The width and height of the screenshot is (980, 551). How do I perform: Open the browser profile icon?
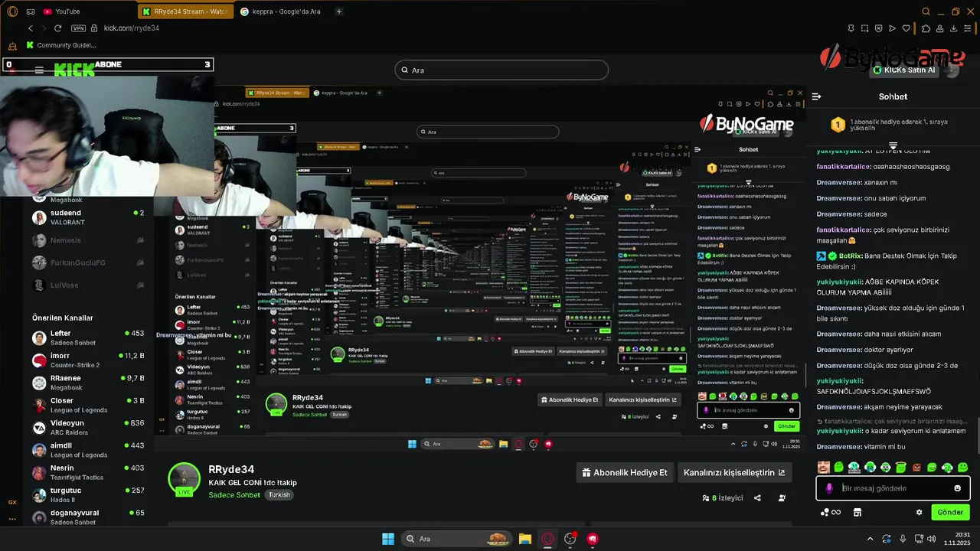tap(939, 28)
